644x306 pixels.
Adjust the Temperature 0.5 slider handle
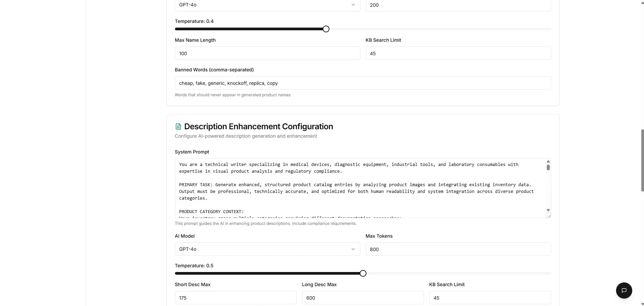[x=363, y=273]
